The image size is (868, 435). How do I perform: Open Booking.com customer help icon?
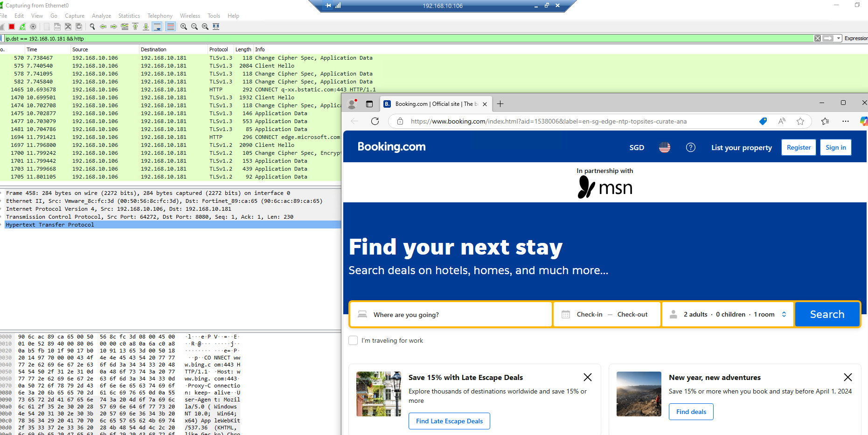(x=691, y=147)
